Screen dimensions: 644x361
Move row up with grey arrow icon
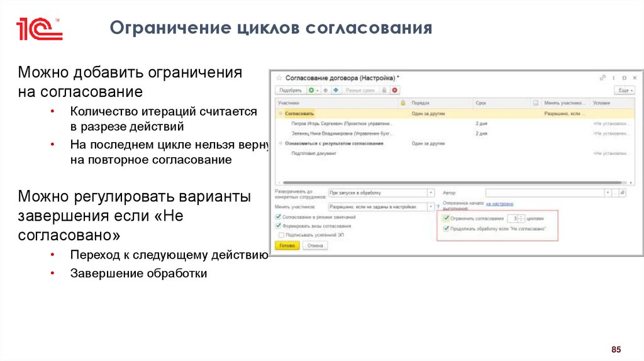326,91
